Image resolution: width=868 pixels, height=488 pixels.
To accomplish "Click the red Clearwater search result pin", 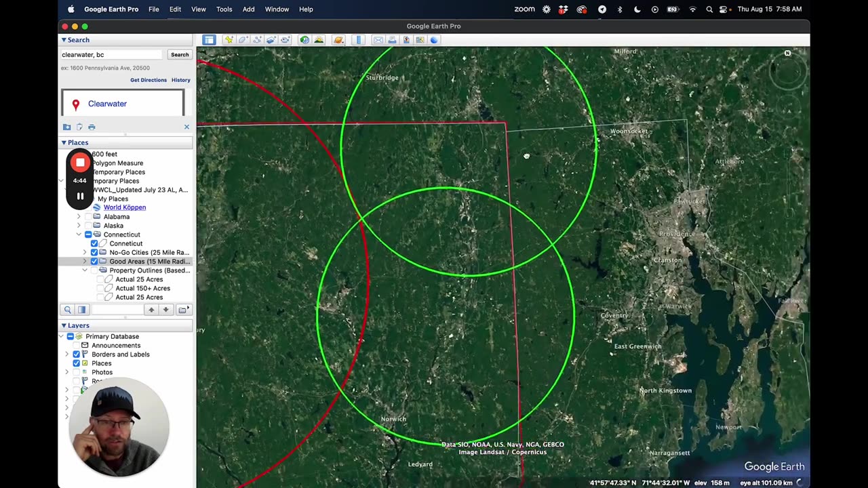I will pos(76,104).
